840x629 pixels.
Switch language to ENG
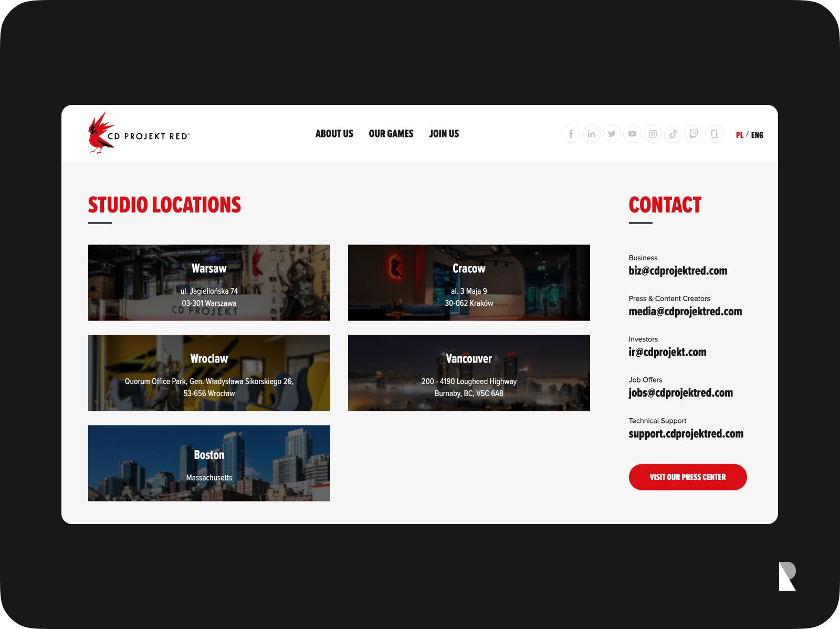(x=757, y=135)
